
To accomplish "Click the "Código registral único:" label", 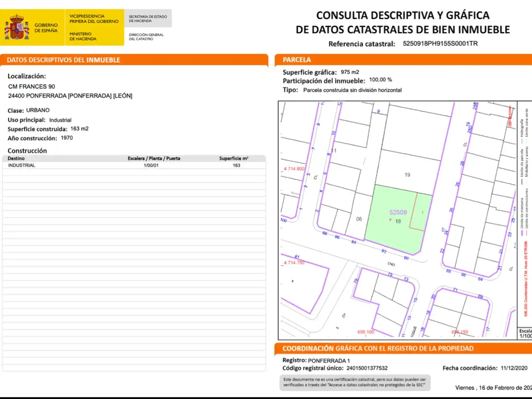I will pyautogui.click(x=312, y=368).
